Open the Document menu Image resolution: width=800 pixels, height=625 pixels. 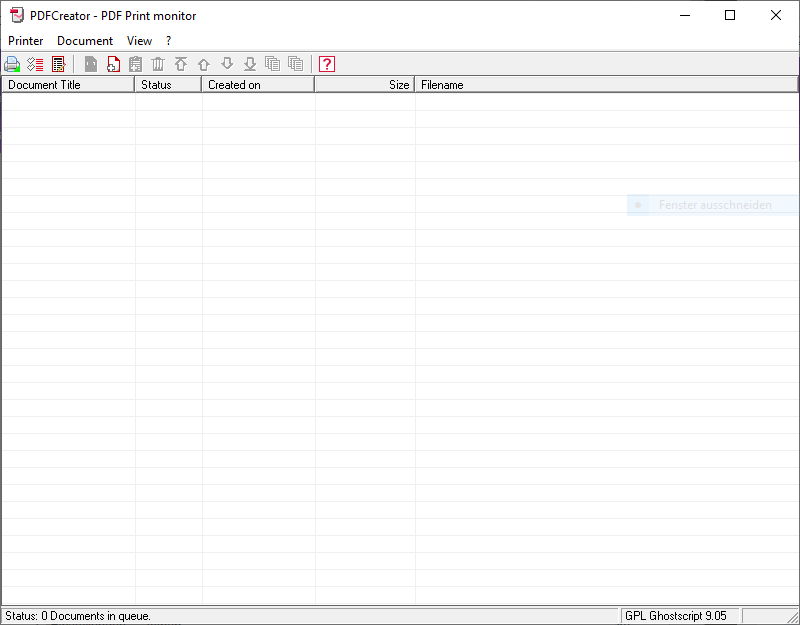tap(85, 41)
